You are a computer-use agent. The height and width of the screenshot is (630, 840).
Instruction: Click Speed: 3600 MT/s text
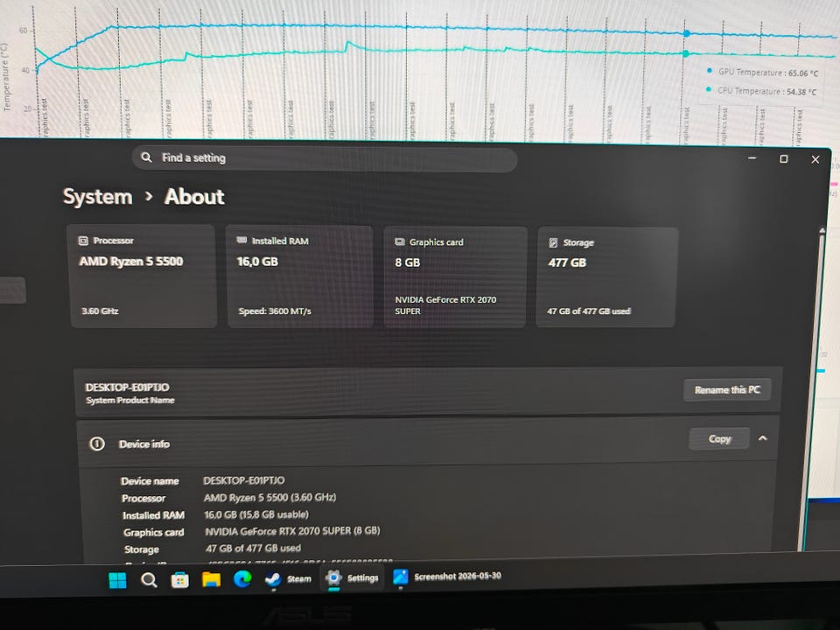tap(275, 311)
